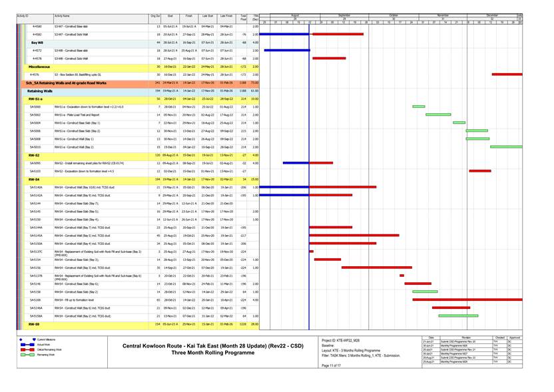The height and width of the screenshot is (392, 554).
Task: Select the green bar for activity SA5000
Action: click(419, 106)
